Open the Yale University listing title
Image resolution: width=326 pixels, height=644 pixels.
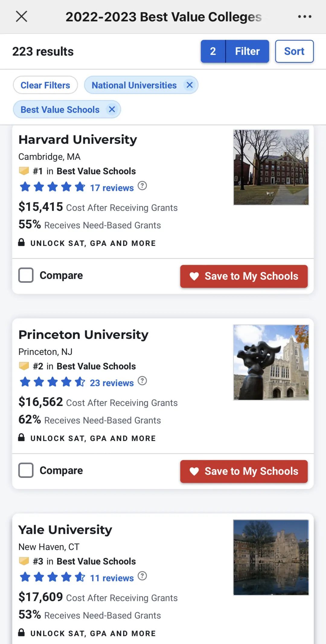65,530
